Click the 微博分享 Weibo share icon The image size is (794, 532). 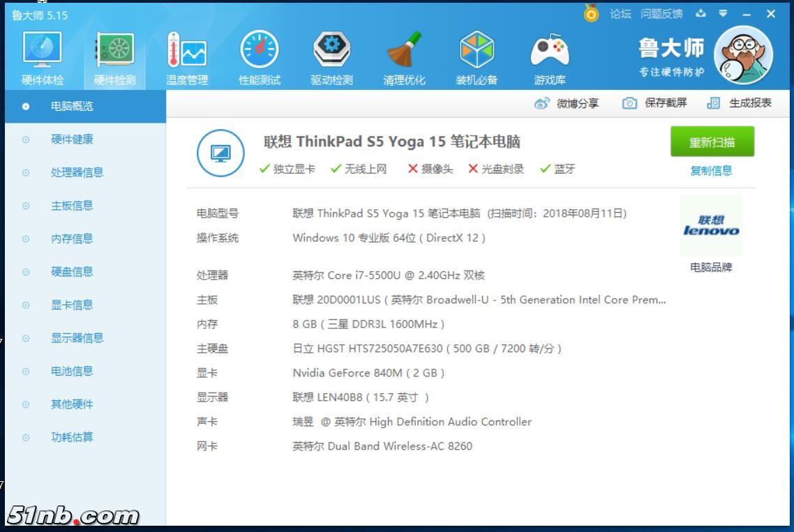tap(544, 102)
